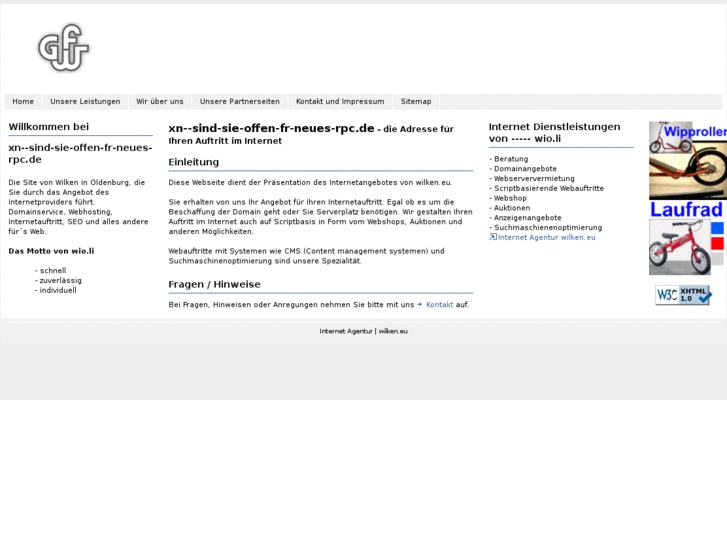
Task: Click the '- Webshop' service entry
Action: click(x=508, y=198)
